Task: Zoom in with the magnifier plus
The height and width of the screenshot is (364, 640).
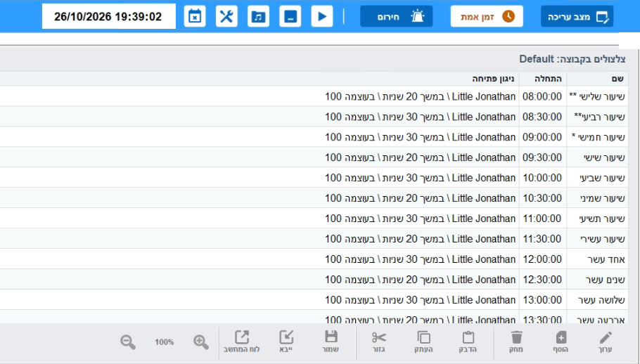Action: tap(201, 342)
